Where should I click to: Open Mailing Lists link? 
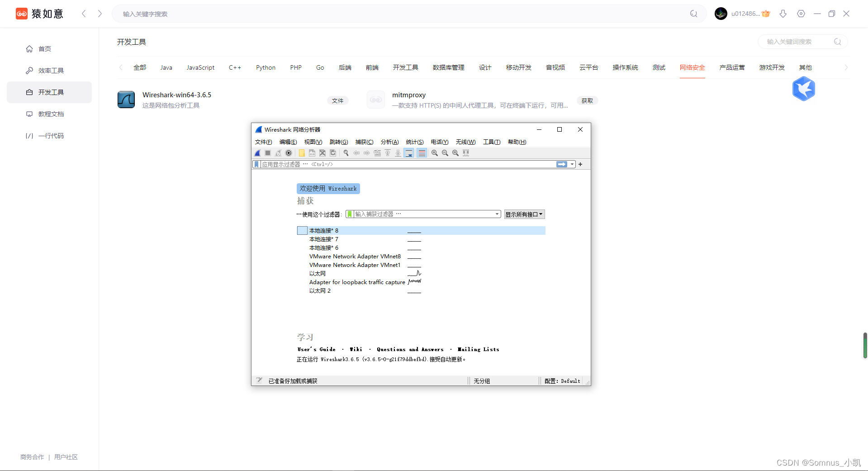[479, 349]
